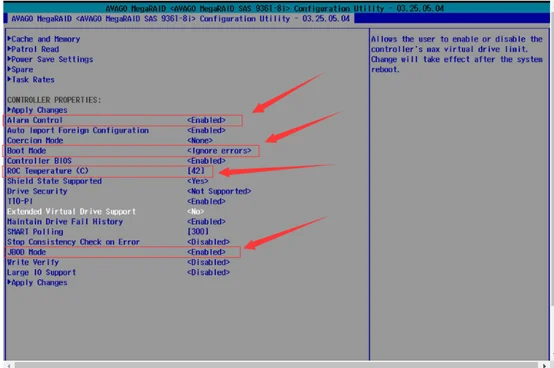
Task: Toggle the Alarm Control Enabled value
Action: coord(206,120)
